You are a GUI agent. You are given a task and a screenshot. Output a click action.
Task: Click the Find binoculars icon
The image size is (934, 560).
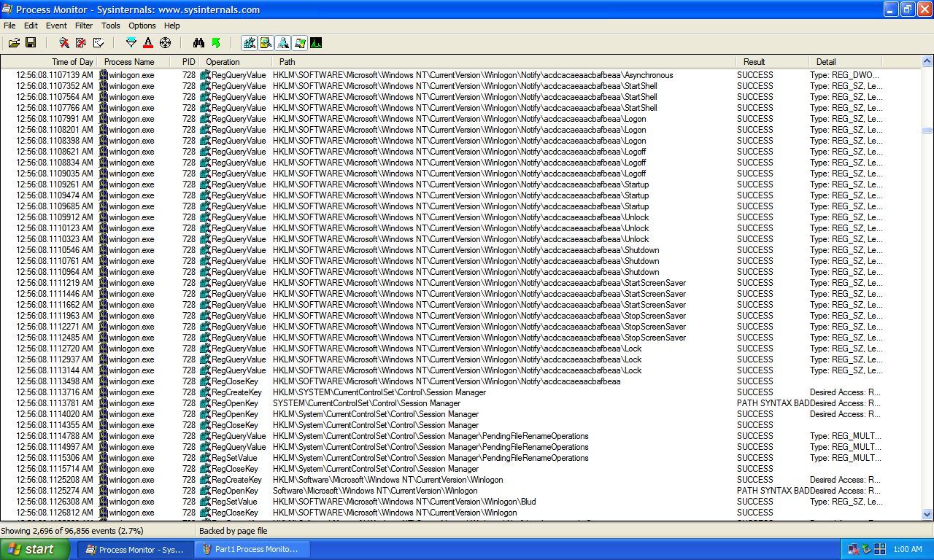coord(198,43)
